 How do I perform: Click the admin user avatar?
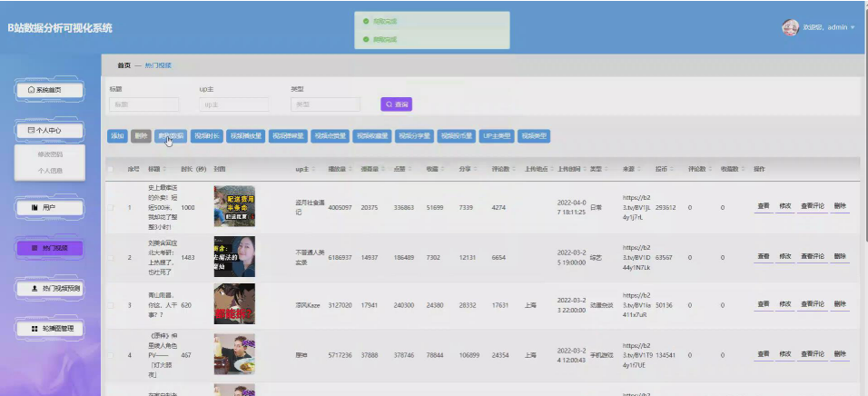point(790,27)
